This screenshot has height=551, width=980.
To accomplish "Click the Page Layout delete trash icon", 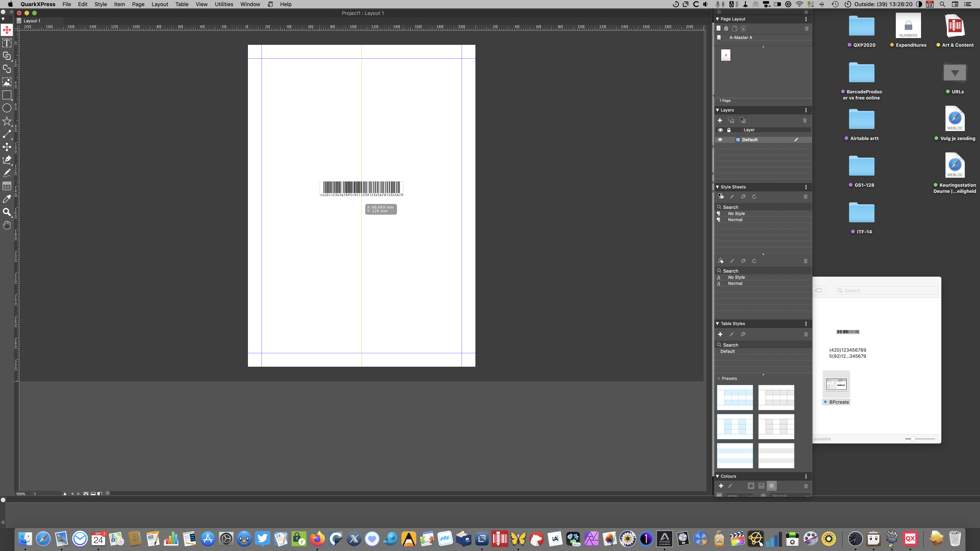I will point(807,29).
